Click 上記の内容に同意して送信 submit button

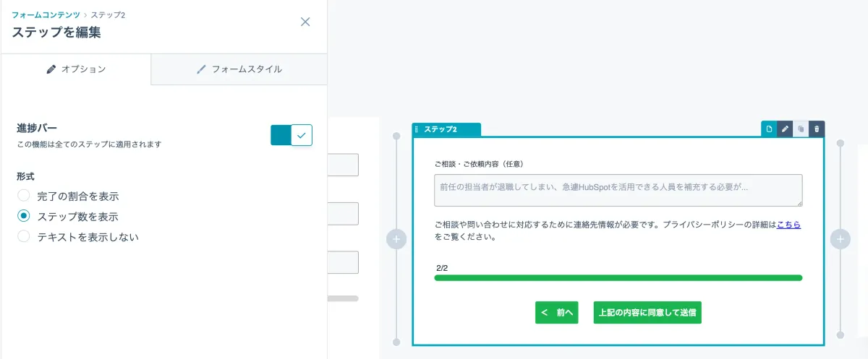(x=647, y=313)
